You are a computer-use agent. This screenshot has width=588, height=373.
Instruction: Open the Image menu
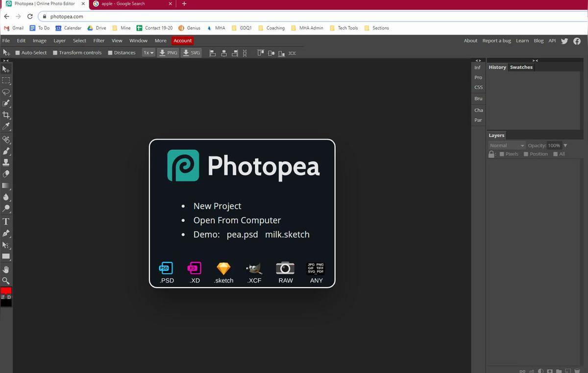point(39,41)
